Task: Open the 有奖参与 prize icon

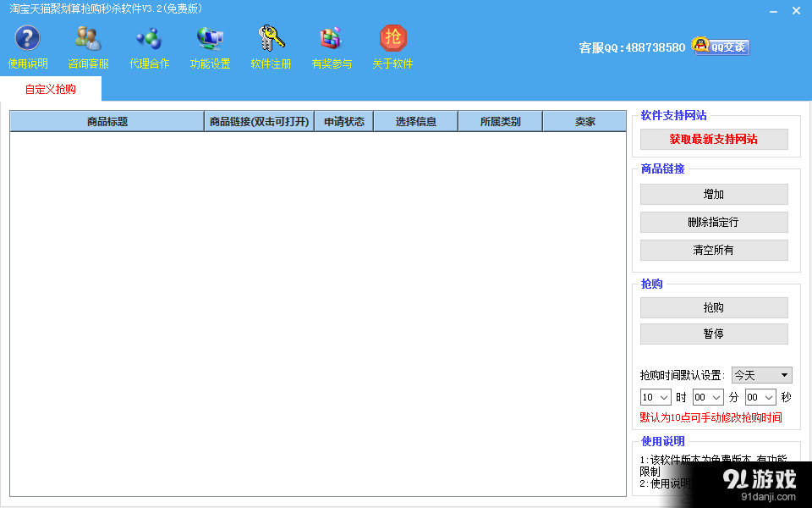Action: click(x=332, y=38)
